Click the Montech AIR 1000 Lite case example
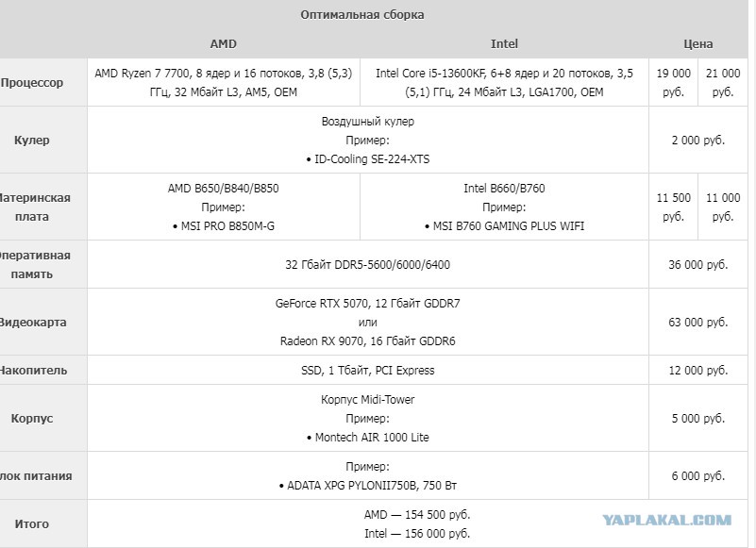This screenshot has width=756, height=548. [368, 437]
